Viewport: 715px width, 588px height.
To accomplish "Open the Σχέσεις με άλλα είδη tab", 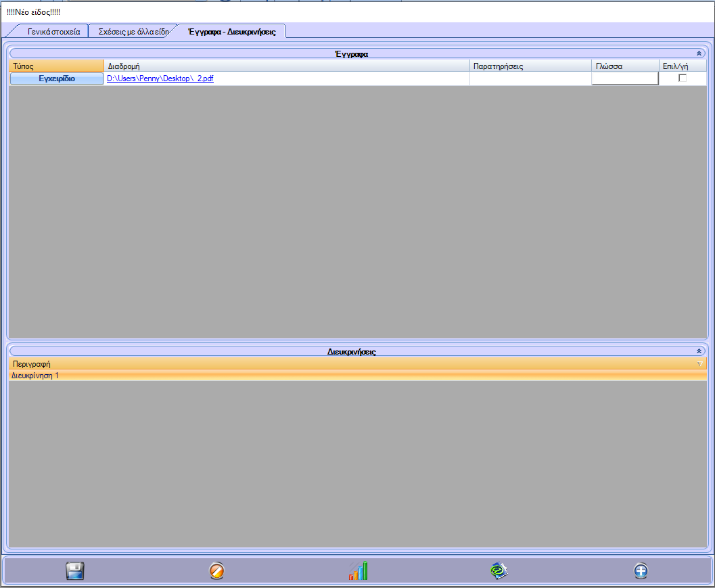I will [x=133, y=32].
